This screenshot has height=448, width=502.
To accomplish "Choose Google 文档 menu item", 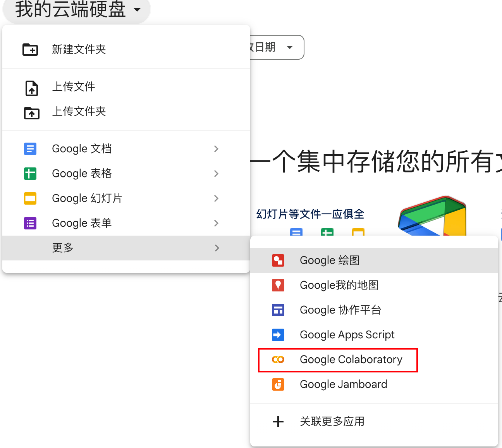I will point(126,149).
